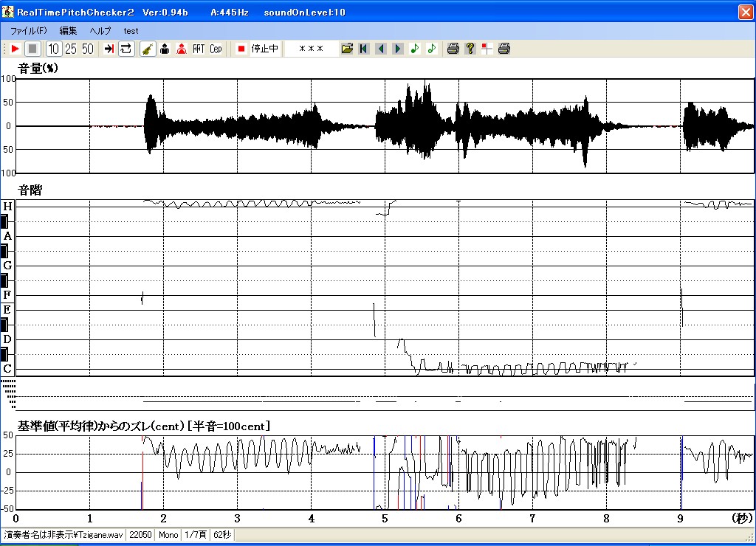The height and width of the screenshot is (546, 756).
Task: Open the 編集 menu
Action: 68,31
